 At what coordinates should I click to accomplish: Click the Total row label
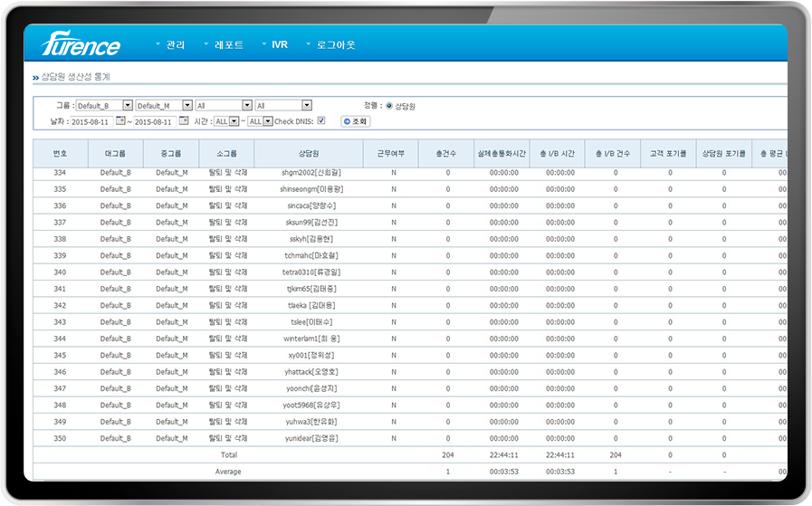228,454
